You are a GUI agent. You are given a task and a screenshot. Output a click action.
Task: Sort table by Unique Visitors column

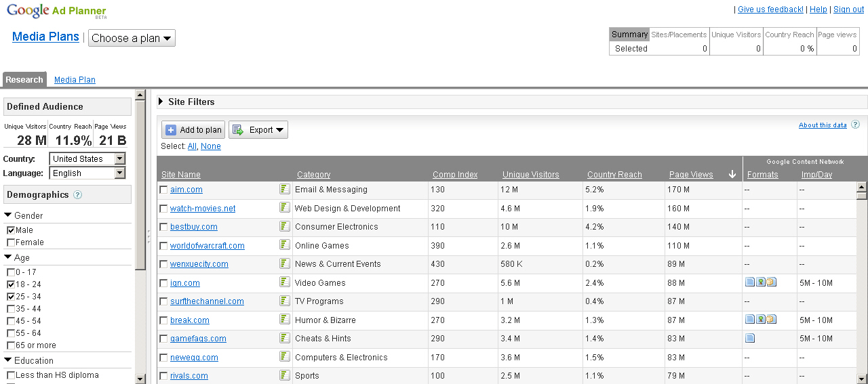click(x=531, y=175)
